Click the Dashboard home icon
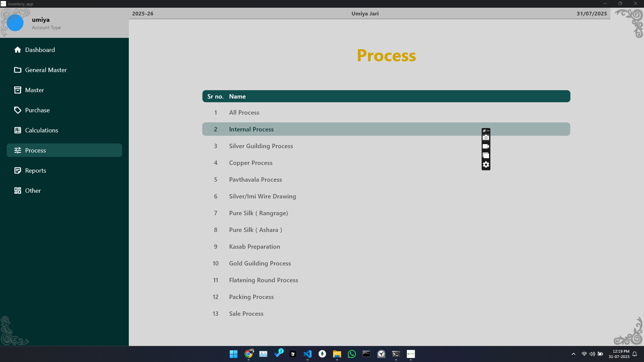Viewport: 644px width, 362px height. (x=17, y=50)
